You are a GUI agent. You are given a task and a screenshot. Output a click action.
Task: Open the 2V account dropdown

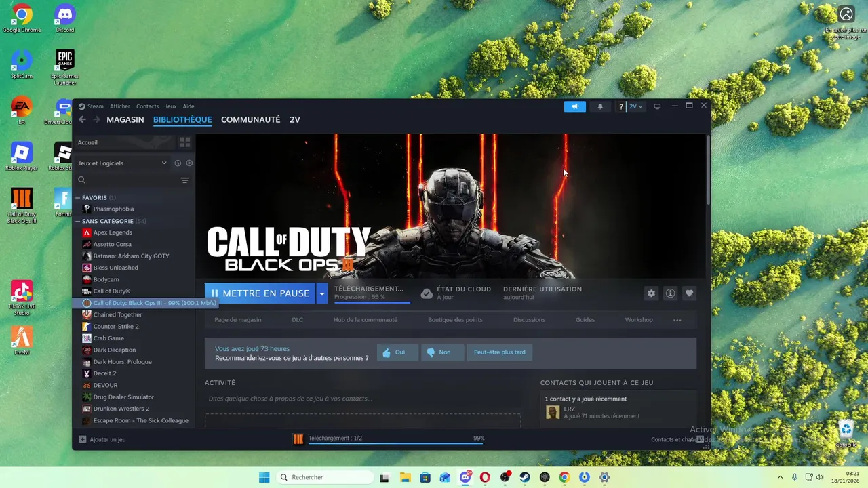635,106
